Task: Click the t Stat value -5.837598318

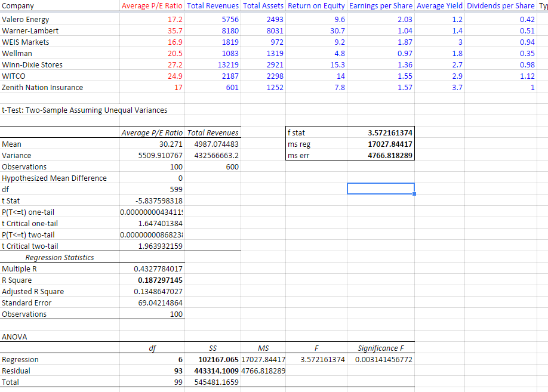Action: [159, 201]
